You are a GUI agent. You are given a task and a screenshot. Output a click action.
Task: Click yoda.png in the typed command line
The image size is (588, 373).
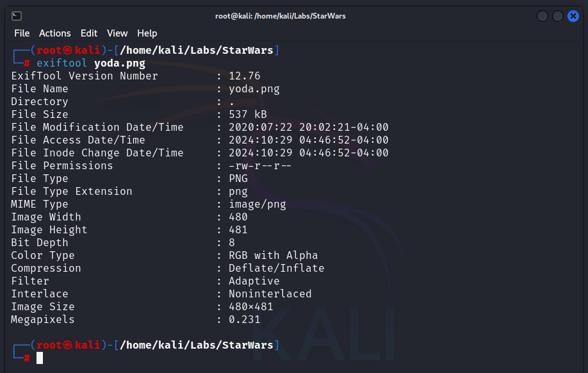point(120,63)
